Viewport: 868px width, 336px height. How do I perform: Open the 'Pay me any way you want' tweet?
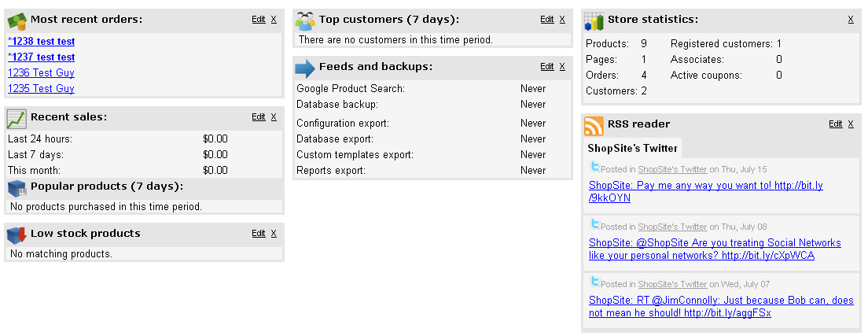706,191
